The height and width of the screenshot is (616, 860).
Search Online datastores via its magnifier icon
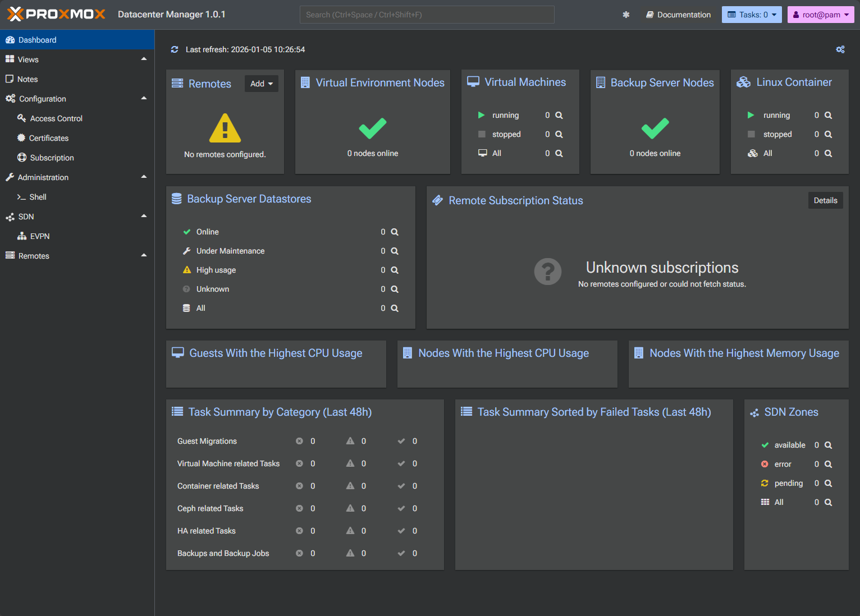(395, 232)
